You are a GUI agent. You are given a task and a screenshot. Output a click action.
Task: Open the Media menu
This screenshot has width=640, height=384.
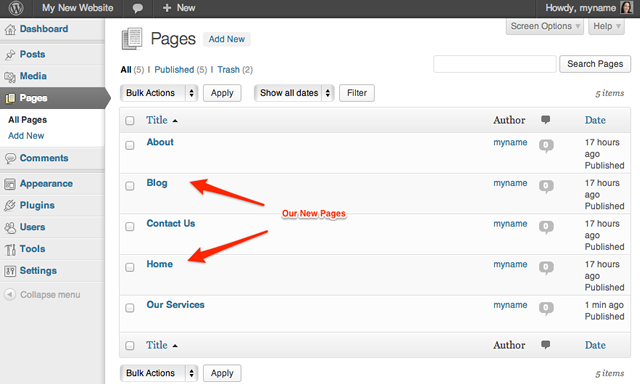click(x=33, y=76)
